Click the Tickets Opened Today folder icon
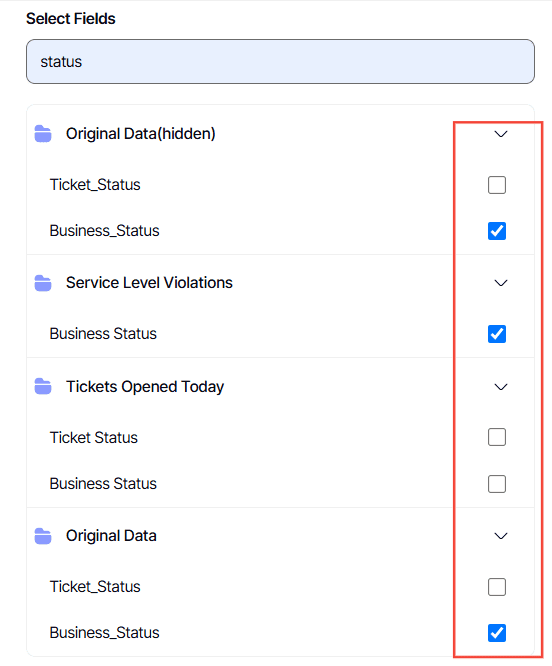This screenshot has width=552, height=666. point(43,387)
